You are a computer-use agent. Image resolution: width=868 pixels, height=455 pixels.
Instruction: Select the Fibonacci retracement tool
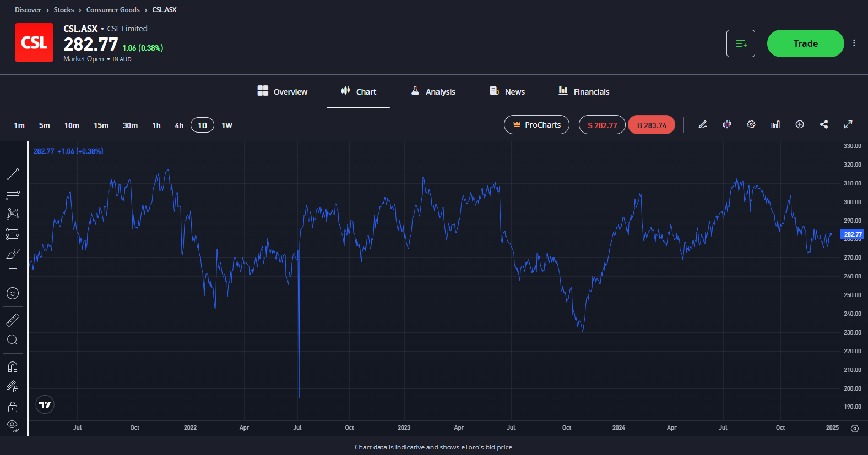pos(13,194)
